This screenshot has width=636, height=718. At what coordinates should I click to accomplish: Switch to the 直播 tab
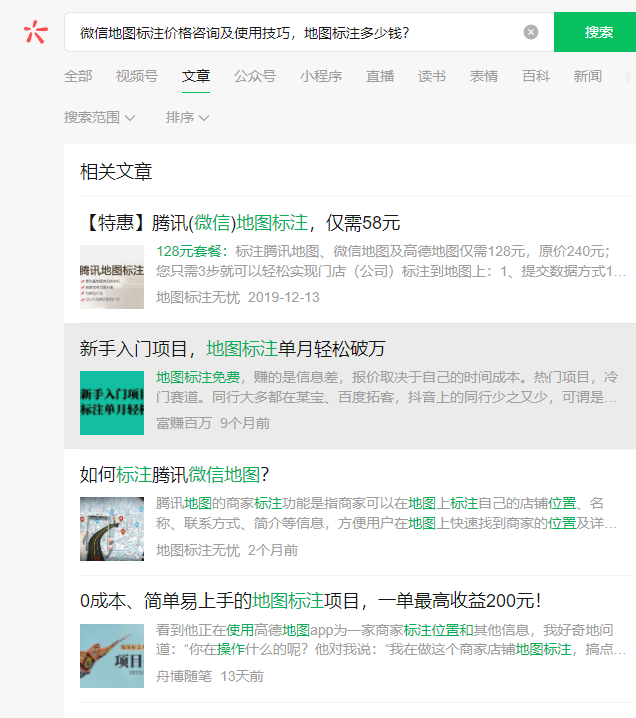[380, 76]
